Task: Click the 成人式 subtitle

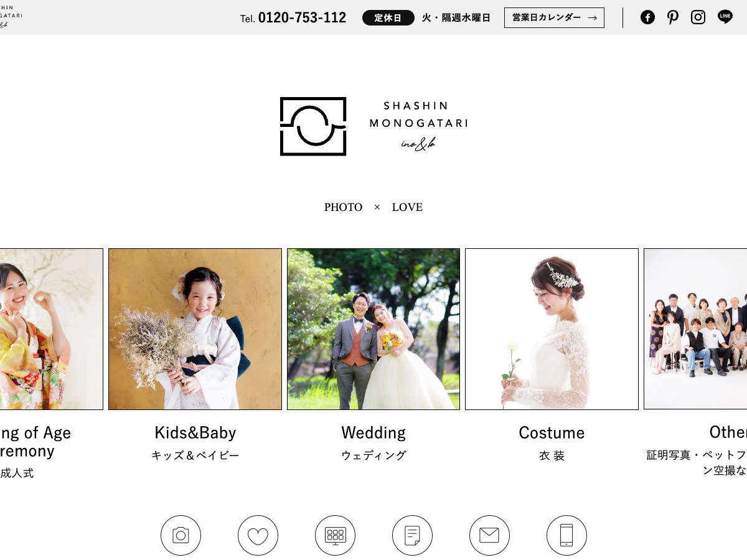Action: tap(17, 474)
